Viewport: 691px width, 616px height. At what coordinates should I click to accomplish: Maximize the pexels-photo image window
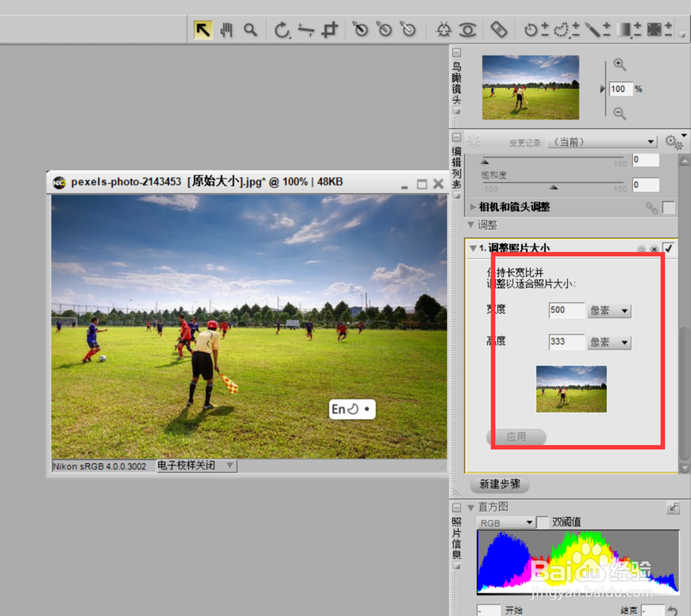pyautogui.click(x=422, y=184)
